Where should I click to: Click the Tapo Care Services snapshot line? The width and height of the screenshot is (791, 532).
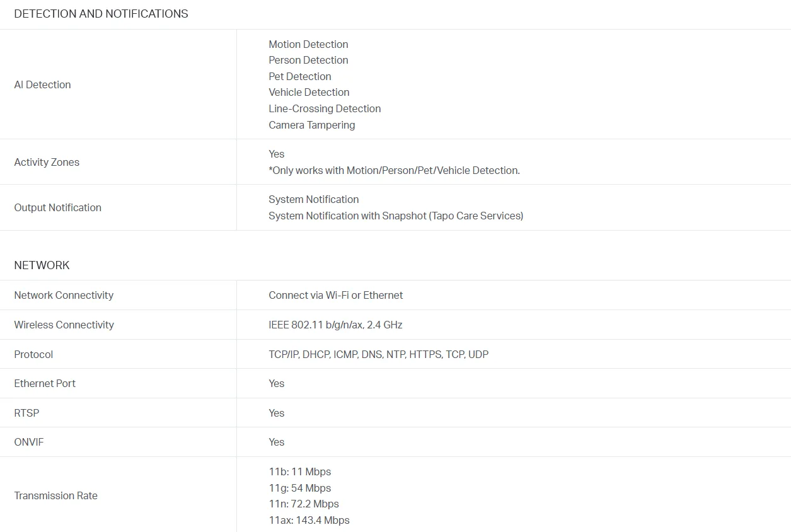(396, 216)
